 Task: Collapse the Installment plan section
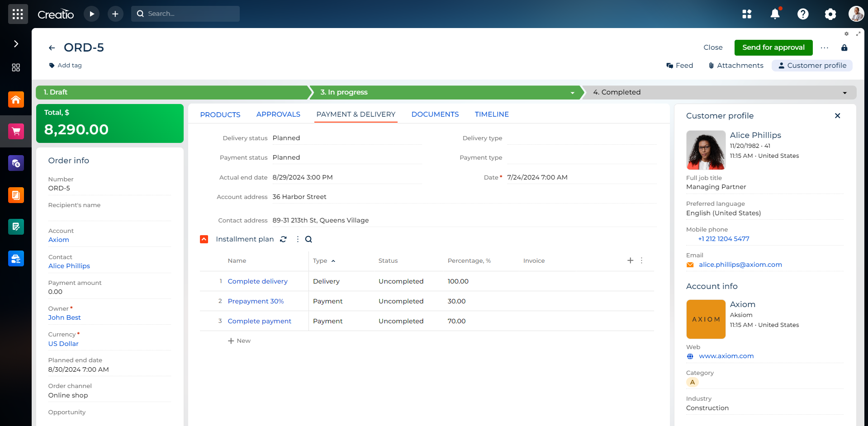(x=204, y=239)
